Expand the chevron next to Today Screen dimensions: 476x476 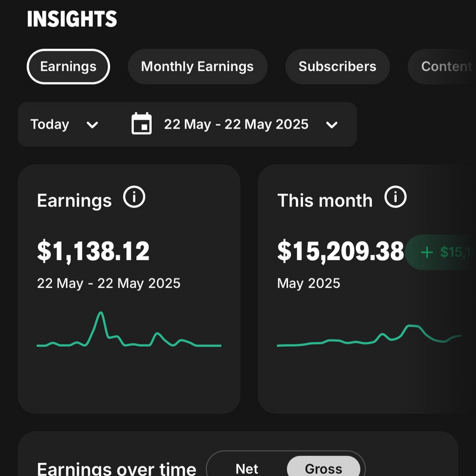(92, 125)
